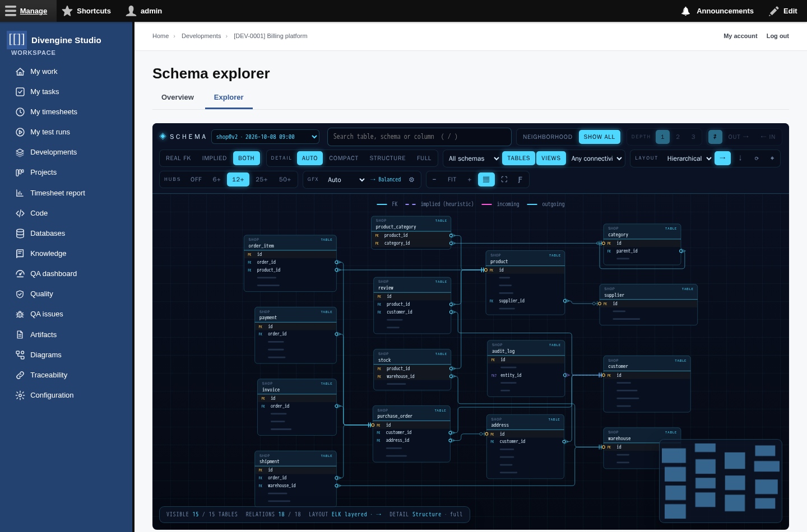The height and width of the screenshot is (532, 807).
Task: Click the SHOW ALL button
Action: click(x=599, y=137)
